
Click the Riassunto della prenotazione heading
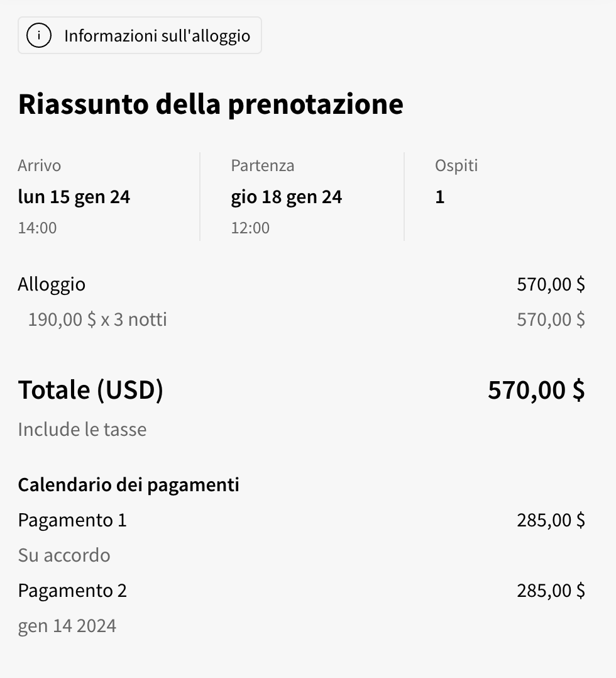click(x=211, y=104)
